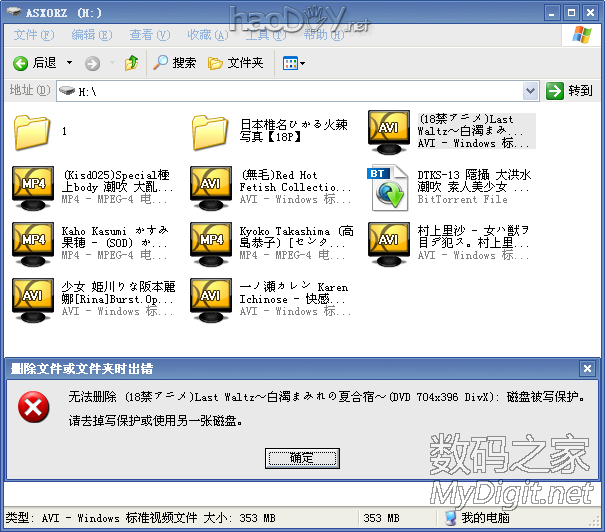Expand the Back button history dropdown
The image size is (605, 532).
(x=70, y=63)
